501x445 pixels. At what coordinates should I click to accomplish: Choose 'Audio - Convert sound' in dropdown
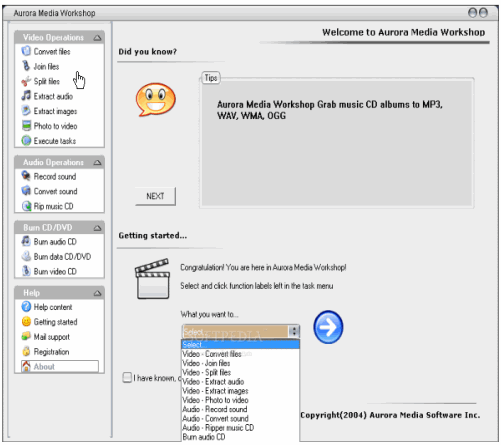tap(240, 418)
